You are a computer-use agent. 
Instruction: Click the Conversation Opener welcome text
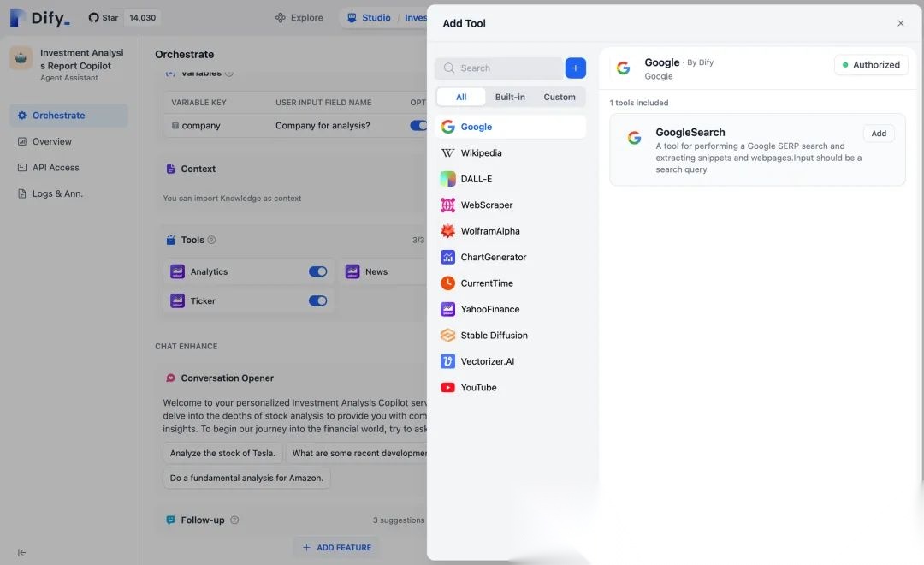[x=294, y=416]
